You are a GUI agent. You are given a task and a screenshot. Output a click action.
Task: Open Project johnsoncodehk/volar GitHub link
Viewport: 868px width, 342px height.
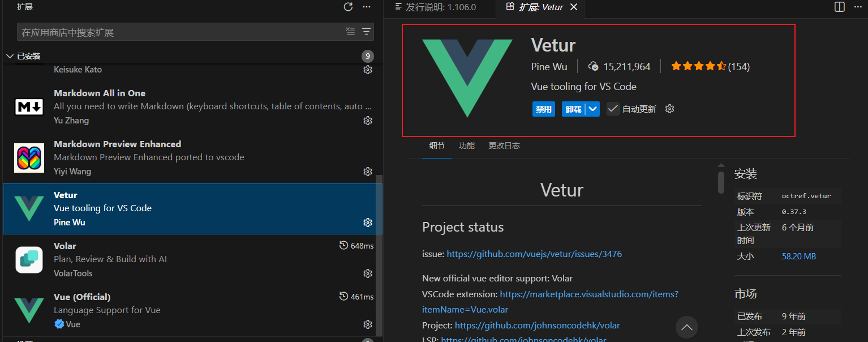coord(537,326)
